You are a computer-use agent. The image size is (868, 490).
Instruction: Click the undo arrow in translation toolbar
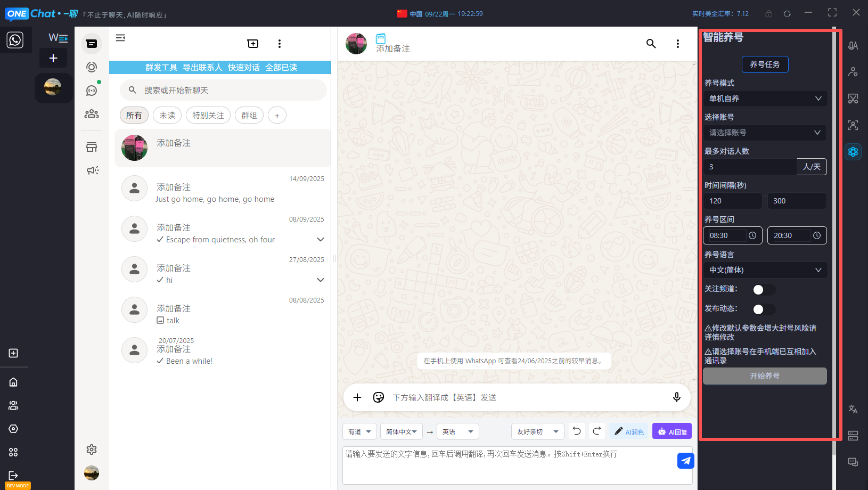coord(577,431)
